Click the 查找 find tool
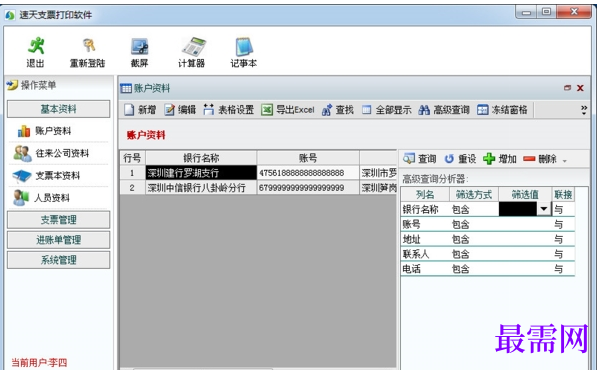Image resolution: width=607 pixels, height=370 pixels. point(338,110)
